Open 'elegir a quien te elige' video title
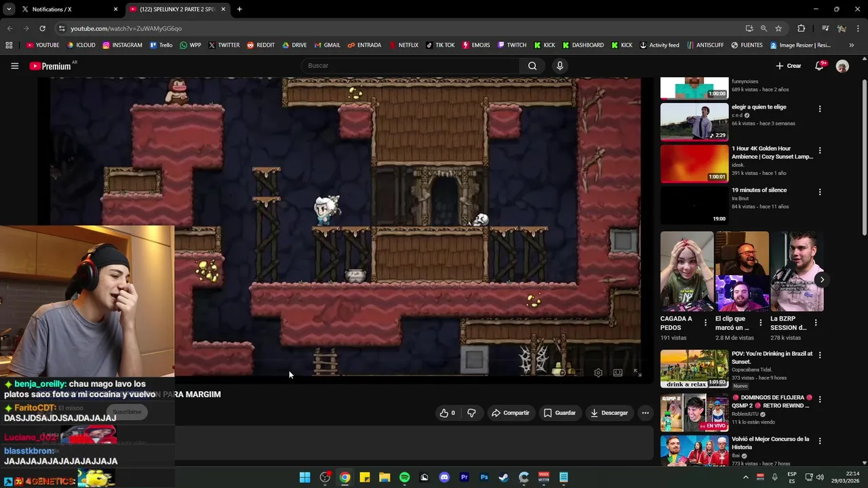 coord(759,107)
